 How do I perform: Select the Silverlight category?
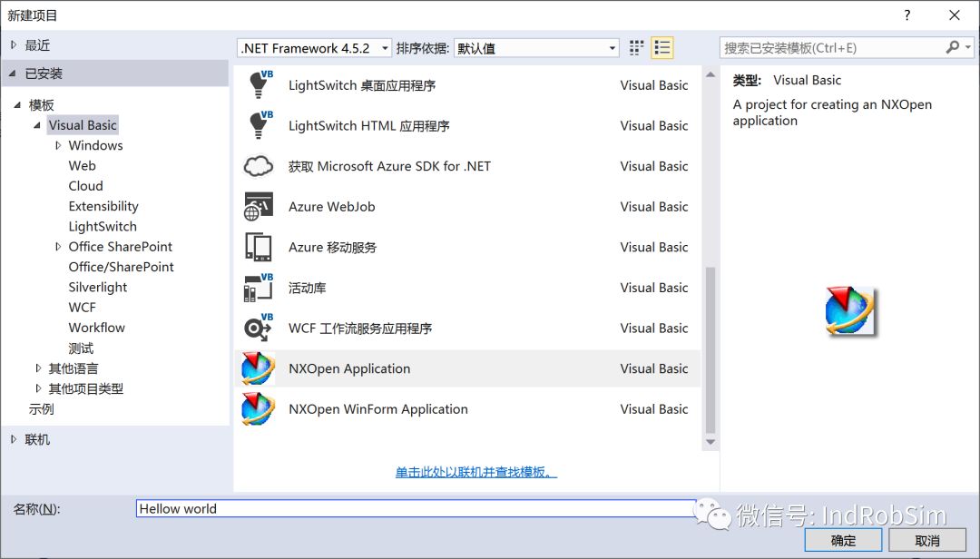97,287
